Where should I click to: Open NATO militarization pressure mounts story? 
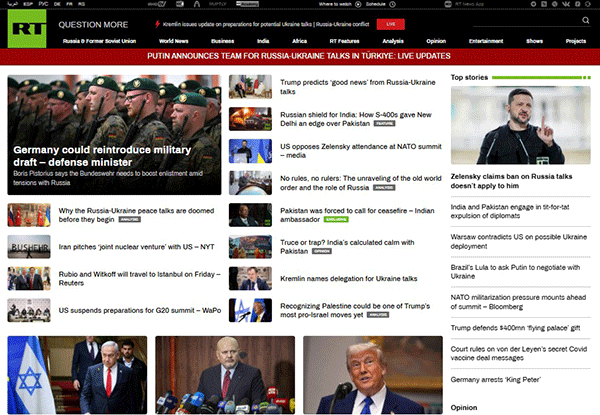click(518, 302)
